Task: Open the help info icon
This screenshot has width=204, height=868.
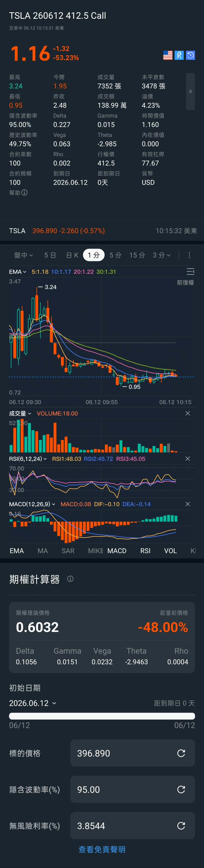Action: tap(24, 193)
